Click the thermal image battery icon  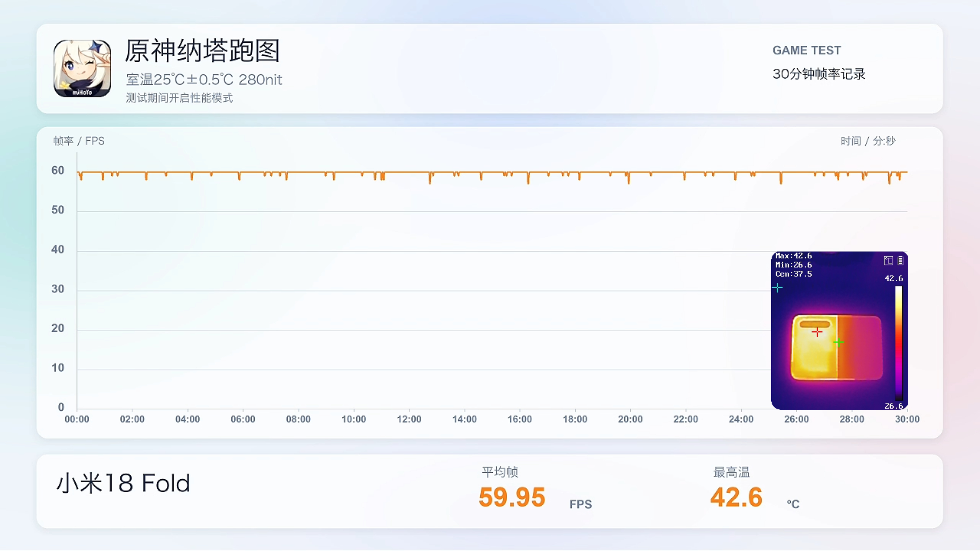click(900, 260)
